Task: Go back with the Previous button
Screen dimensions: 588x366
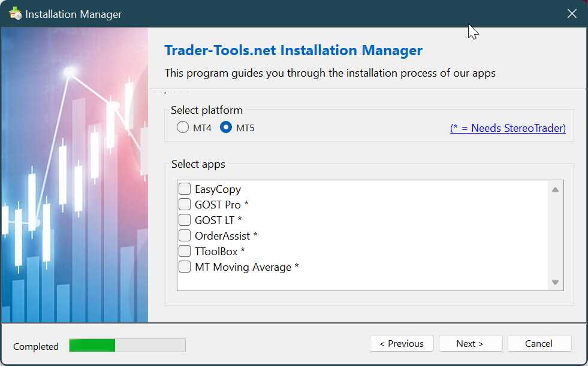Action: (402, 343)
